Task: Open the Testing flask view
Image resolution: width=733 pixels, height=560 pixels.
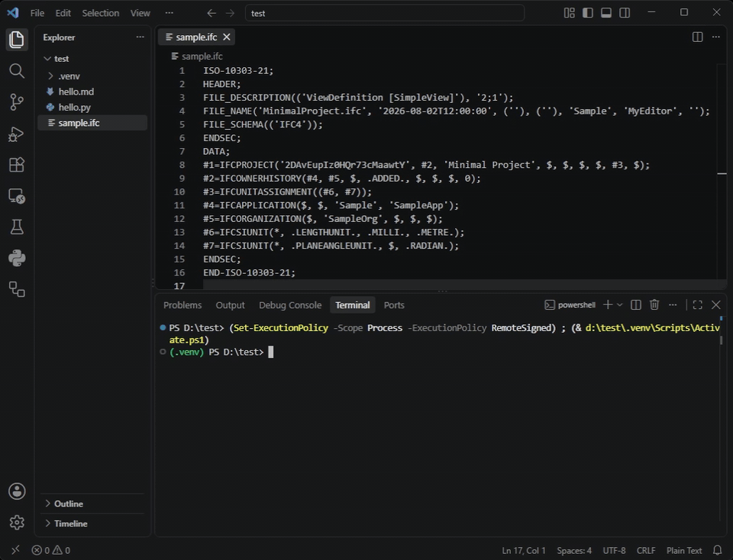Action: click(17, 227)
